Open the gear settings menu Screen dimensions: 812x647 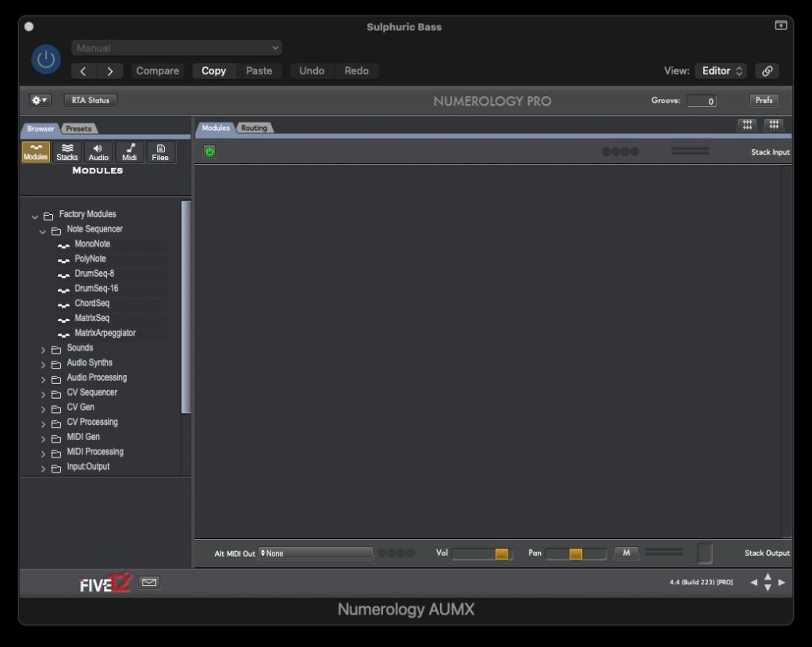coord(40,100)
